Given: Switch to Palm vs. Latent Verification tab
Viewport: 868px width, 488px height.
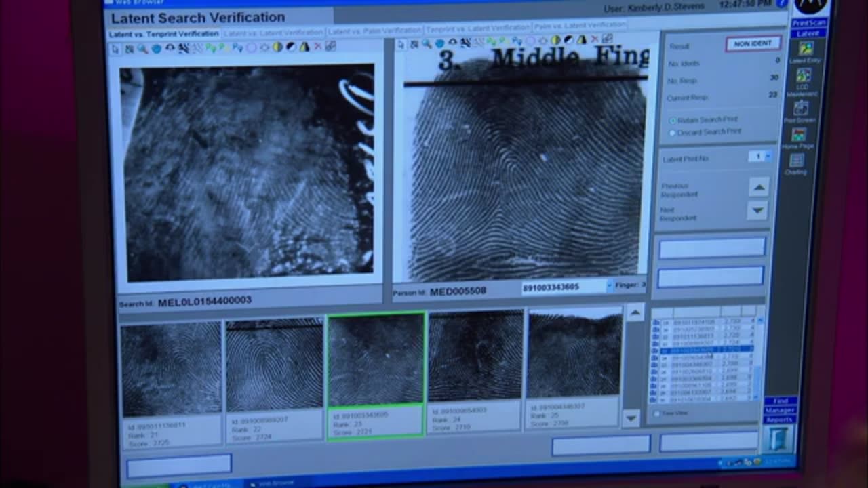Looking at the screenshot, I should click(578, 26).
